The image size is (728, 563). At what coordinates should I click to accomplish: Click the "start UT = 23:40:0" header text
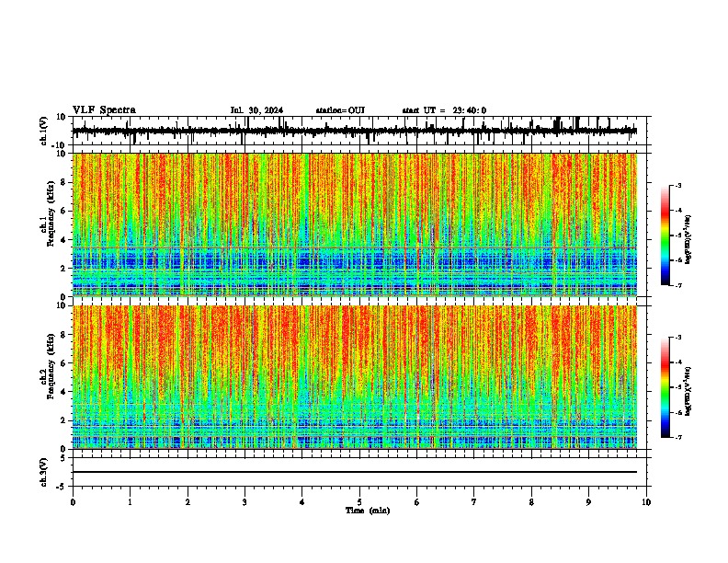[444, 110]
